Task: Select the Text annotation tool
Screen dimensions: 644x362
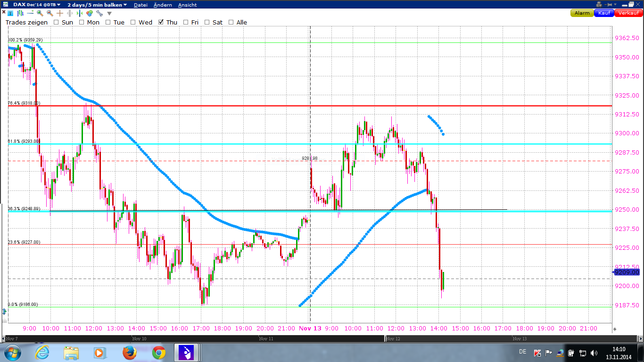Action: [x=10, y=13]
